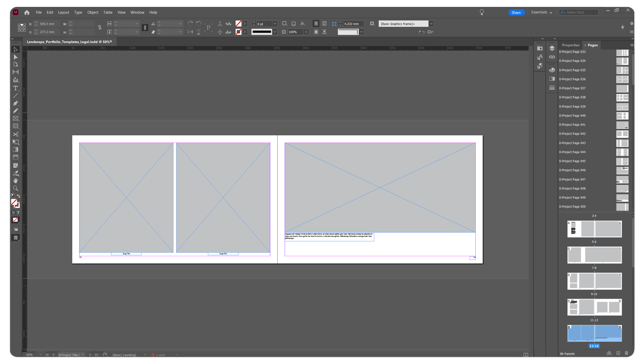Select the Page tool
This screenshot has width=644, height=363.
pos(15,64)
